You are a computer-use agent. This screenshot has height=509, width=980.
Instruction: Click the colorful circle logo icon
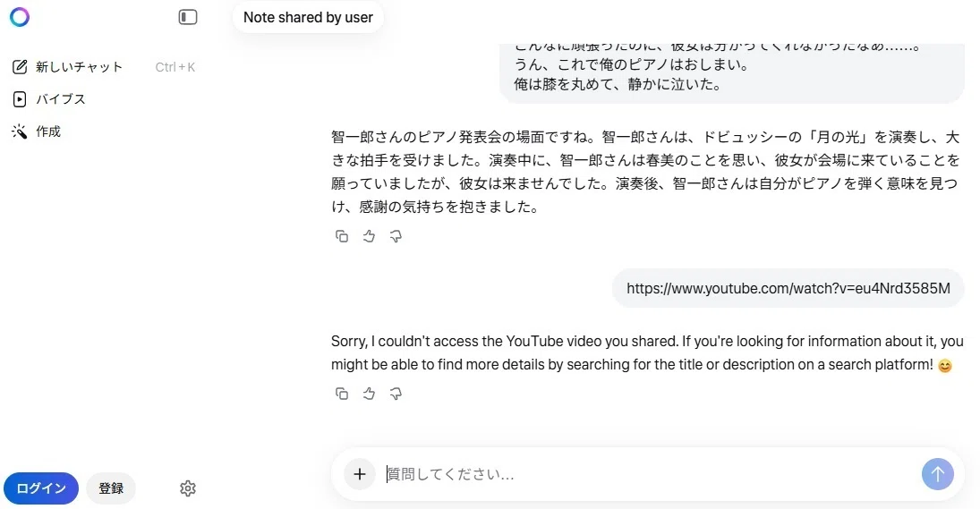pyautogui.click(x=20, y=17)
